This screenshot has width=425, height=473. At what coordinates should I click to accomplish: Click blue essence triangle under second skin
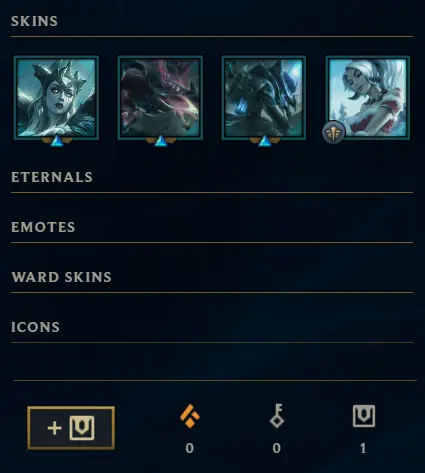point(161,141)
